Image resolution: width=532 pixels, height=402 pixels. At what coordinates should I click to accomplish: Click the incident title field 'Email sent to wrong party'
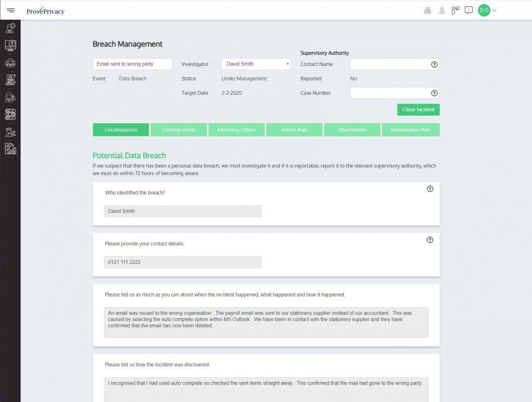133,64
